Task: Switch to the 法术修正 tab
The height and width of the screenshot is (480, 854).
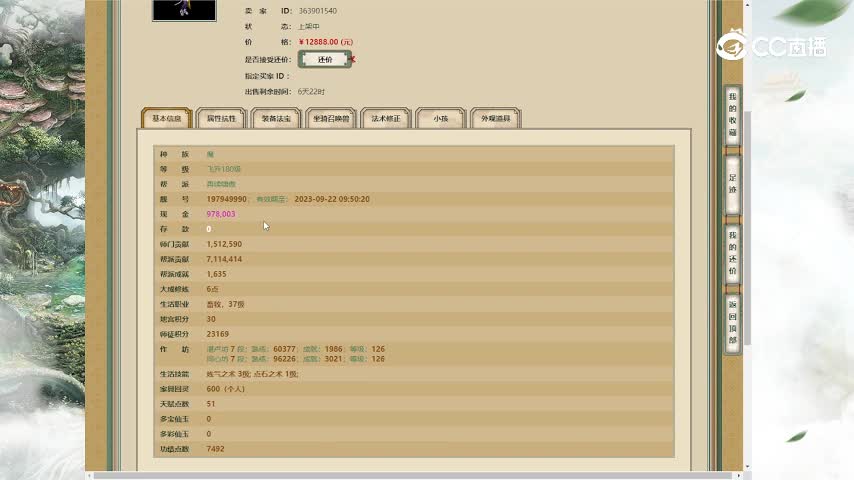Action: click(x=386, y=119)
